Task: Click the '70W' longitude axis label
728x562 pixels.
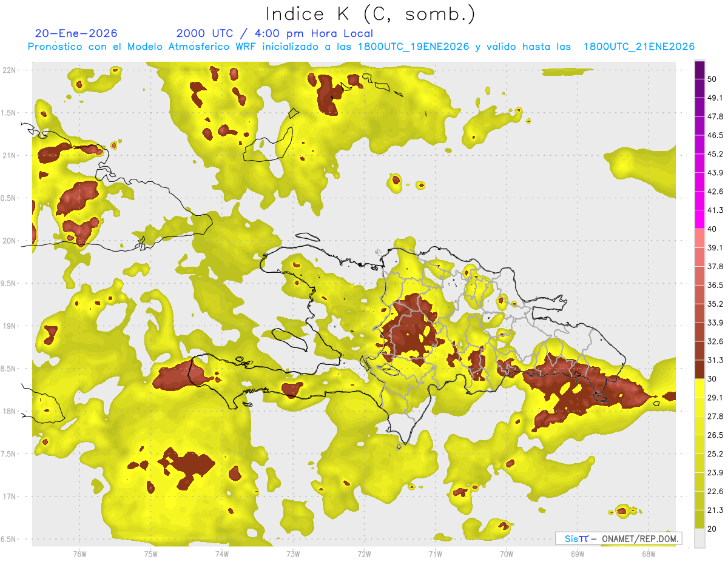Action: click(506, 554)
